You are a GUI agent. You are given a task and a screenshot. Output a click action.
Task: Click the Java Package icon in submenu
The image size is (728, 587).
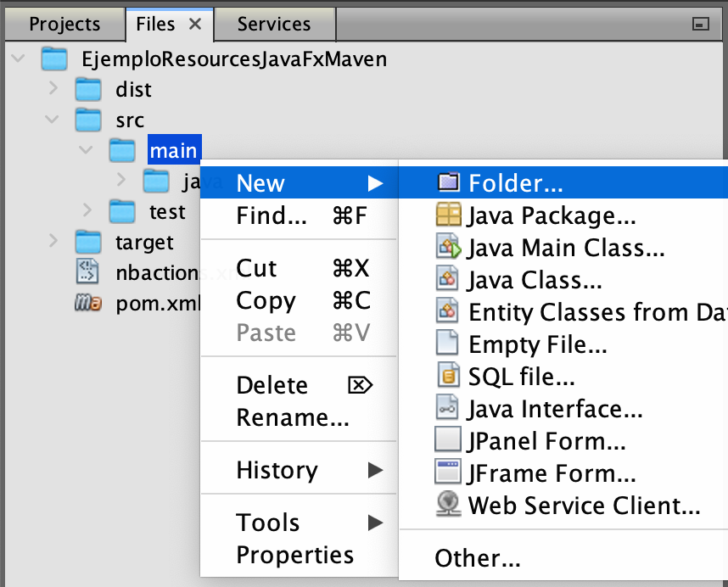pyautogui.click(x=448, y=215)
